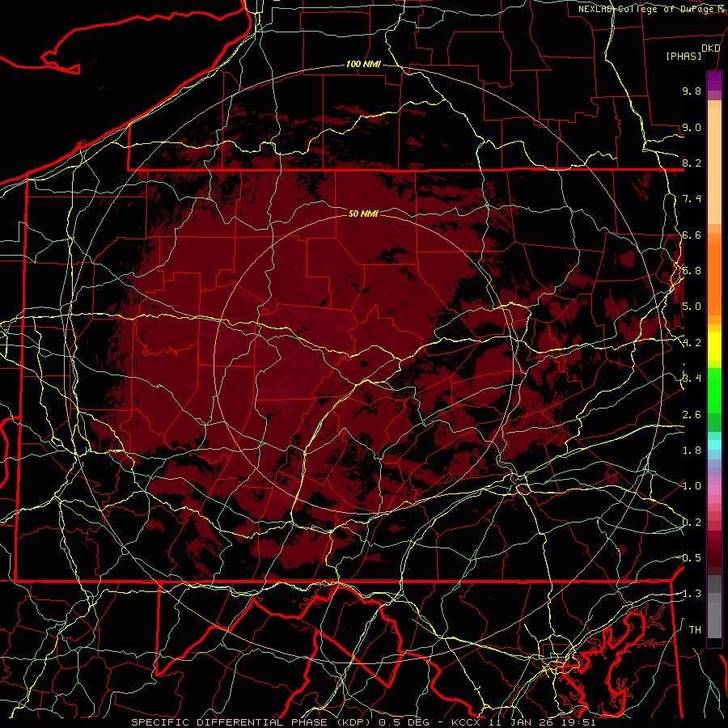Pick the yellow segment of the color scale
This screenshot has height=728, width=728.
coord(714,346)
